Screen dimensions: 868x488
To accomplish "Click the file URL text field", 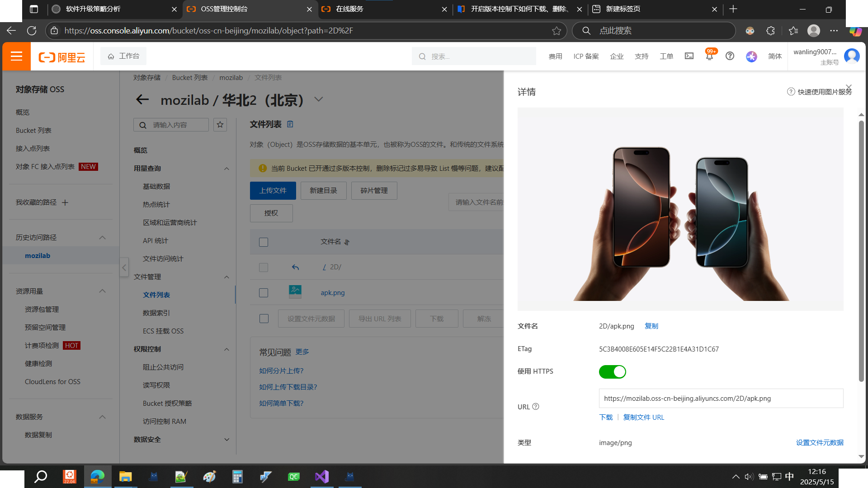I will click(721, 398).
